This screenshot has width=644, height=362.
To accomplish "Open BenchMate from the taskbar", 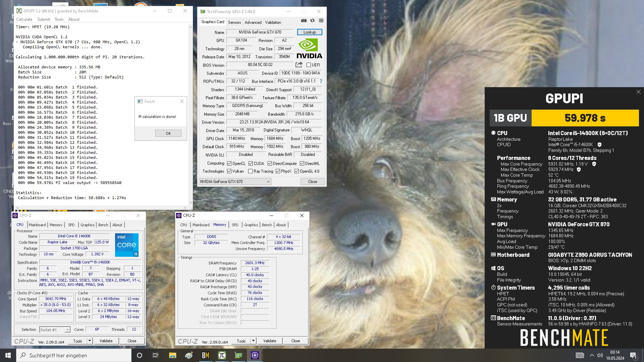I will [x=205, y=355].
